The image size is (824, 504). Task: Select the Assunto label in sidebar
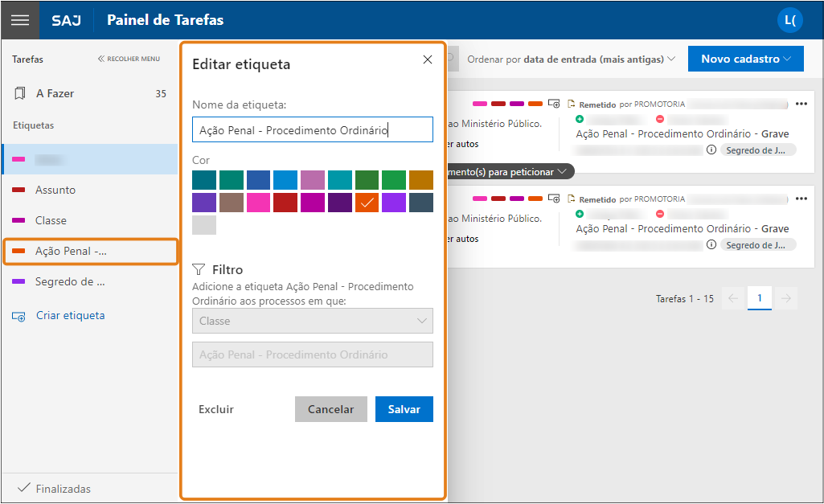point(55,190)
